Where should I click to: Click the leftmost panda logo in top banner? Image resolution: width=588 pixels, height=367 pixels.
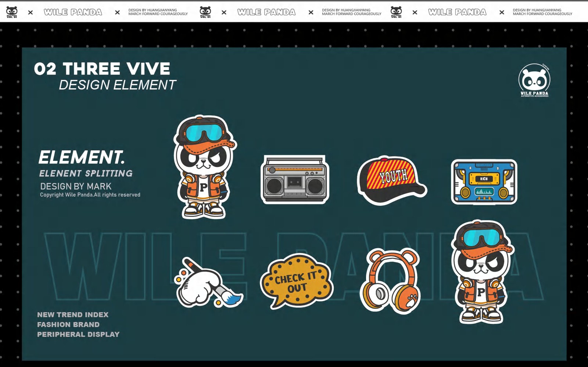point(12,12)
